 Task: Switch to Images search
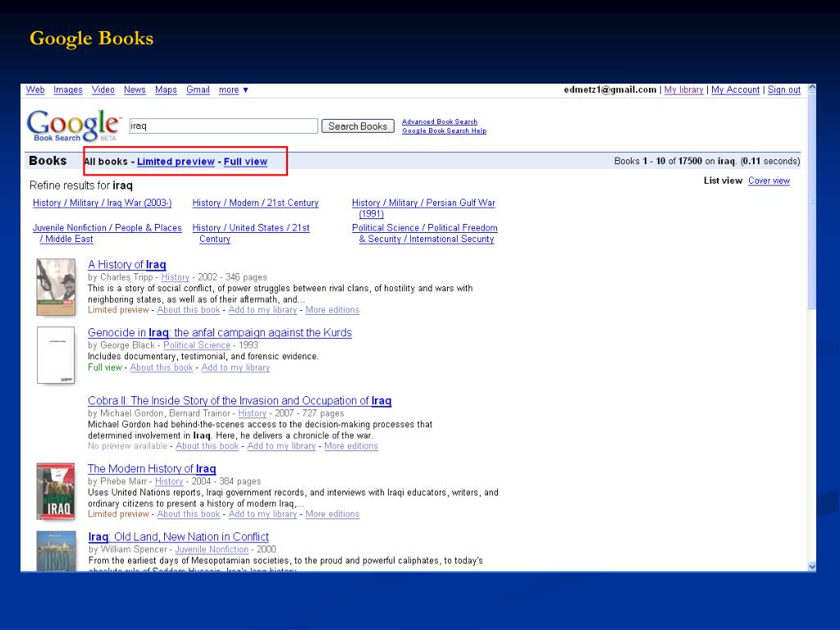click(x=68, y=90)
